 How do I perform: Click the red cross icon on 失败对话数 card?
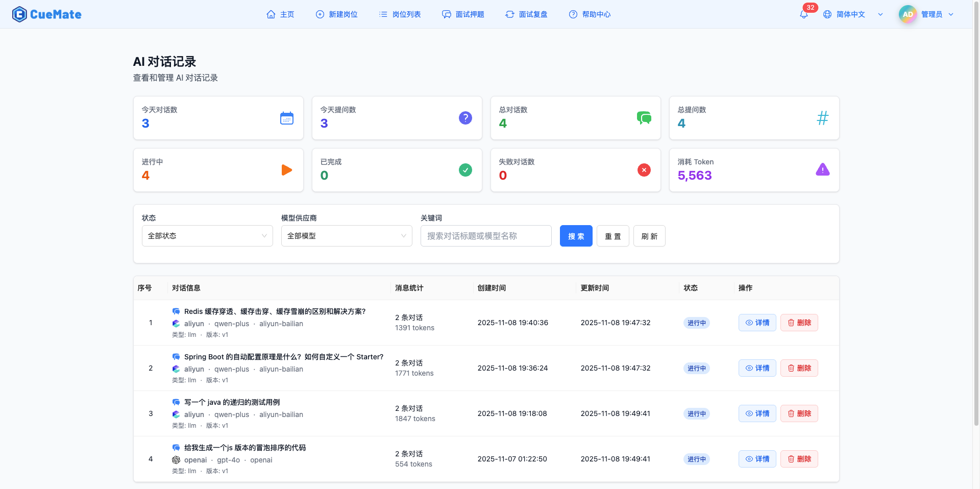(644, 170)
